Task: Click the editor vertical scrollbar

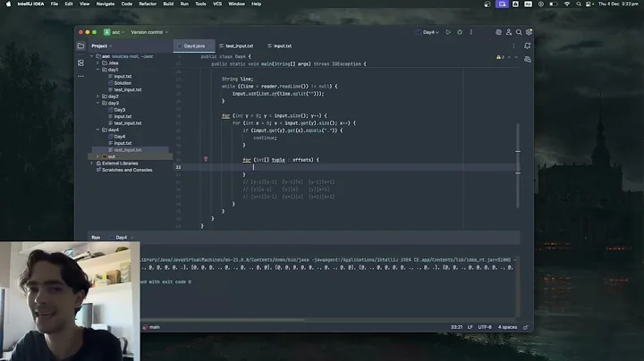Action: [518, 165]
